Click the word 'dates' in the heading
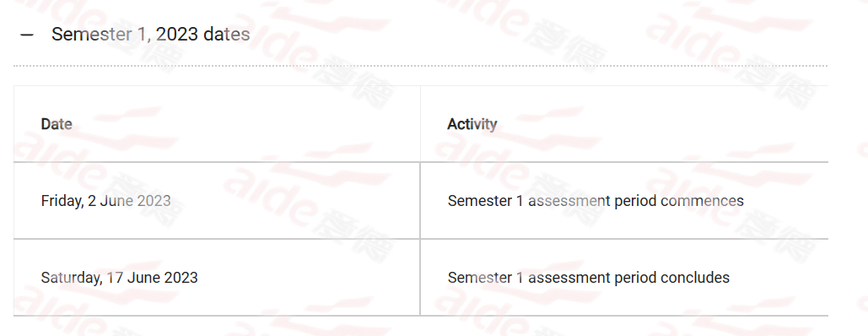 point(226,35)
